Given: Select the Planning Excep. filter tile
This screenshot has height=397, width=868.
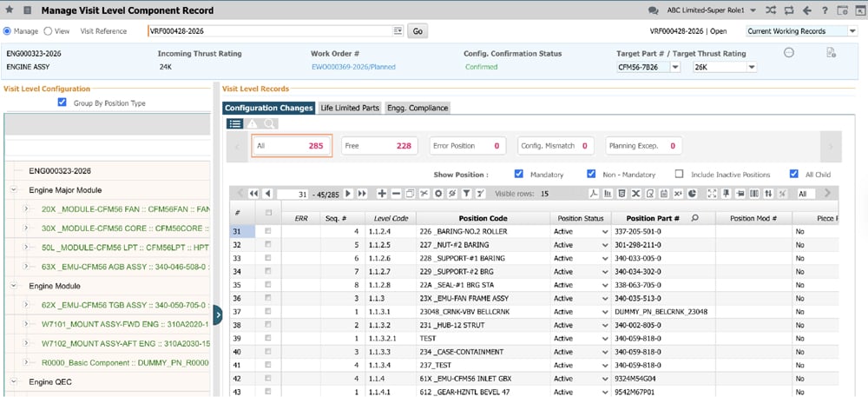Looking at the screenshot, I should coord(644,146).
